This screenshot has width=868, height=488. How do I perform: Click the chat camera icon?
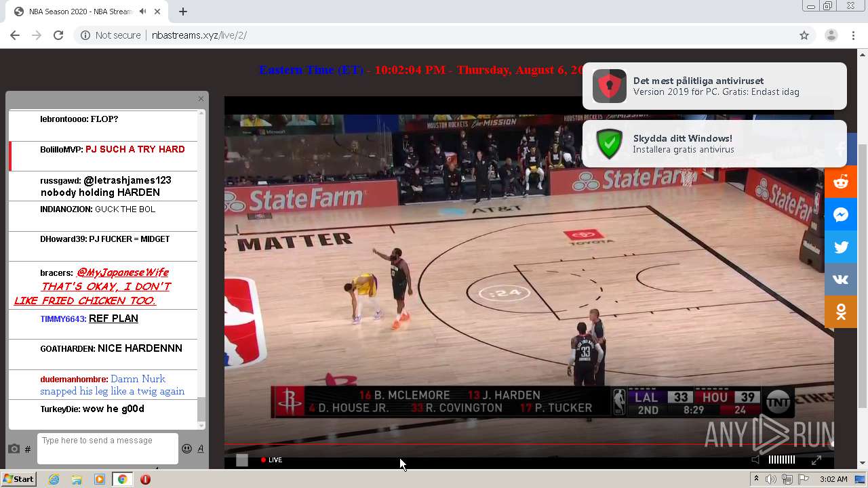[x=14, y=449]
